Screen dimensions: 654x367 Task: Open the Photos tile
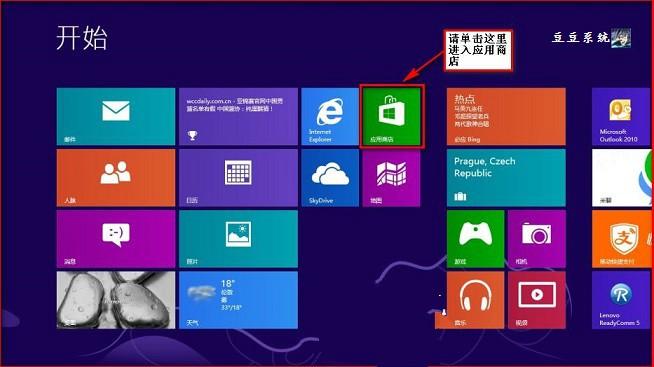click(x=238, y=239)
